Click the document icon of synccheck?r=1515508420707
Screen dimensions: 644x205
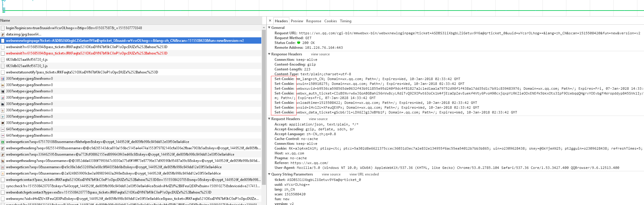(x=3, y=186)
